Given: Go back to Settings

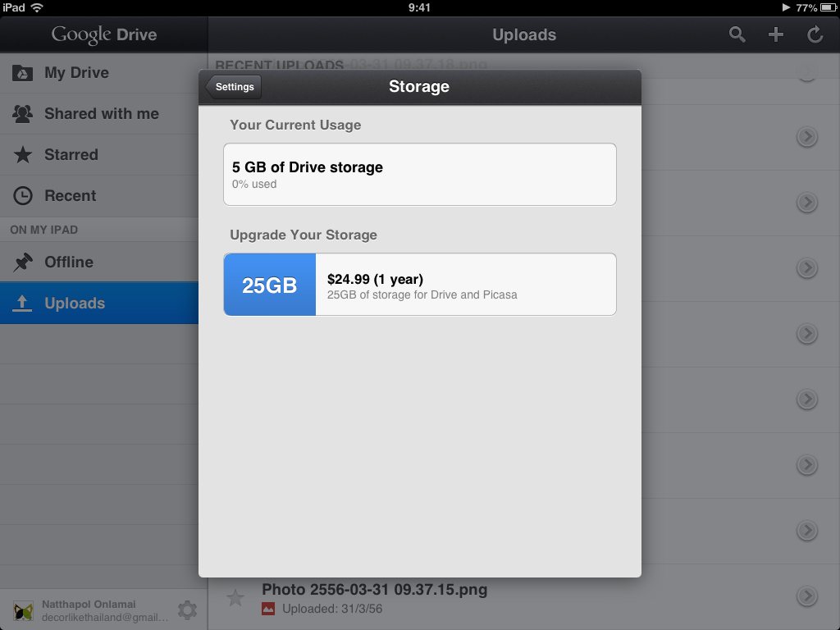Looking at the screenshot, I should (234, 87).
